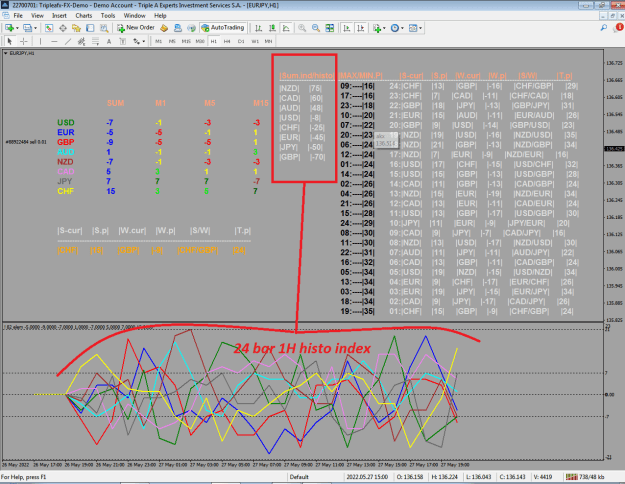Screen dimensions: 625x484
Task: Open periods dropdown clock icon
Action: pyautogui.click(x=397, y=28)
